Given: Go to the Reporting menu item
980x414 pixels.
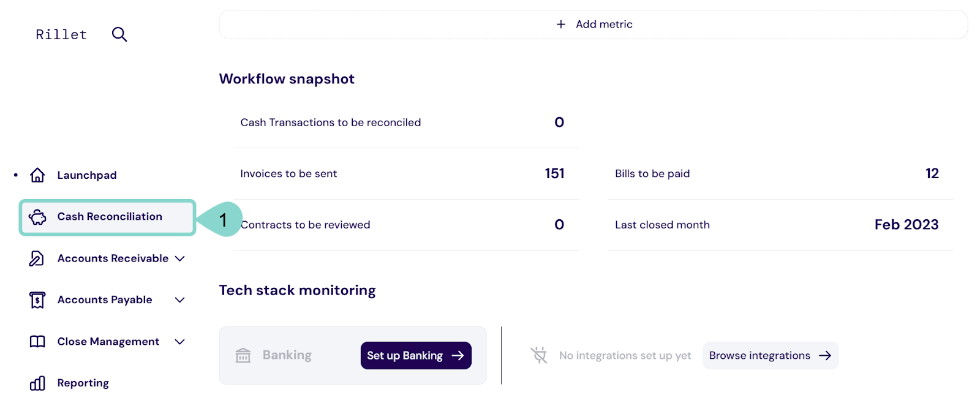Looking at the screenshot, I should coord(83,383).
